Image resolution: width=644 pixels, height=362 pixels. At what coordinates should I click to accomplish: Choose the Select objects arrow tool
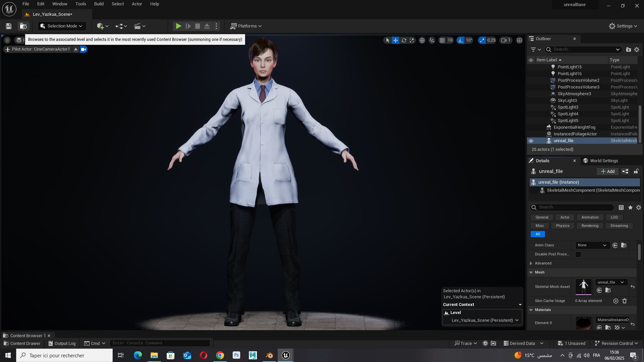tap(388, 40)
